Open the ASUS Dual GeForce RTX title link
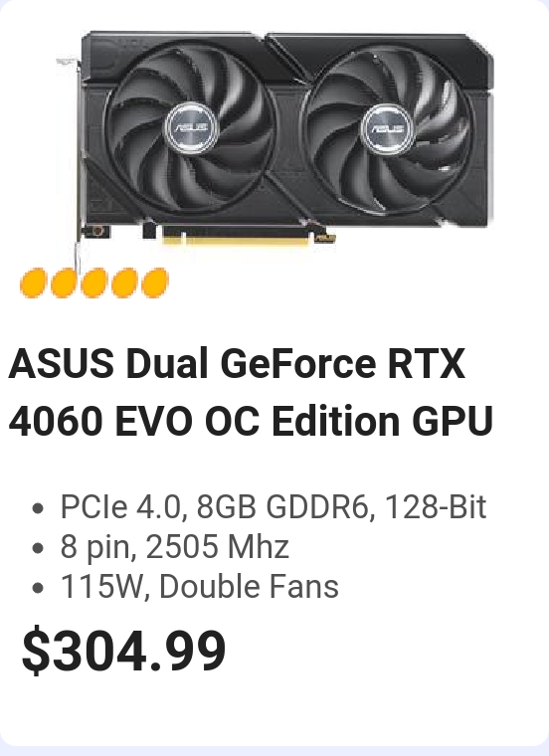 pos(237,363)
